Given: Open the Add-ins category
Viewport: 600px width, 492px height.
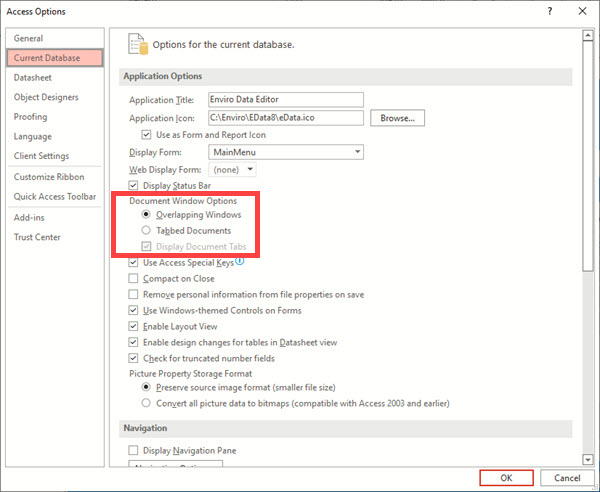Looking at the screenshot, I should pos(55,218).
